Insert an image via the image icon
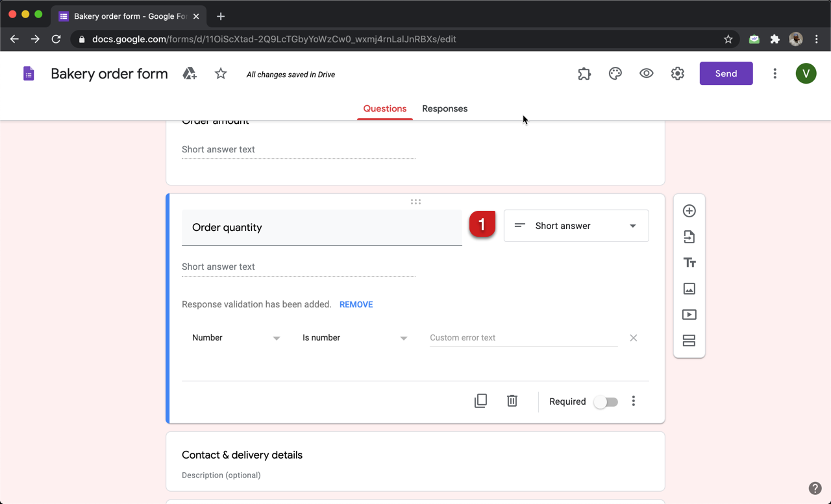 [689, 289]
